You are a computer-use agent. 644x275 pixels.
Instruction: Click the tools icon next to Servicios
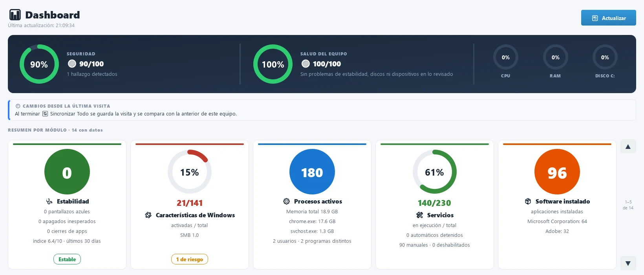point(420,215)
